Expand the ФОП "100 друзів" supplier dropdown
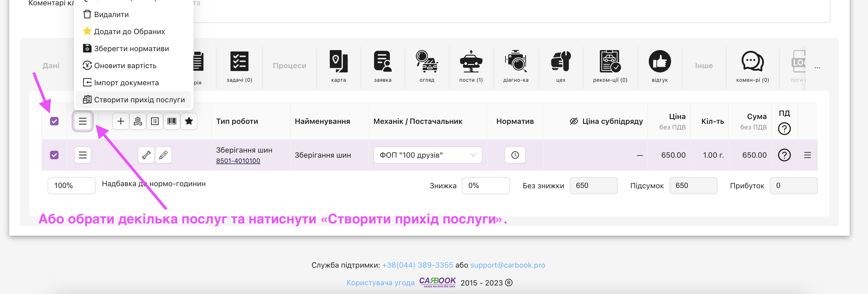Image resolution: width=868 pixels, height=294 pixels. pyautogui.click(x=427, y=155)
